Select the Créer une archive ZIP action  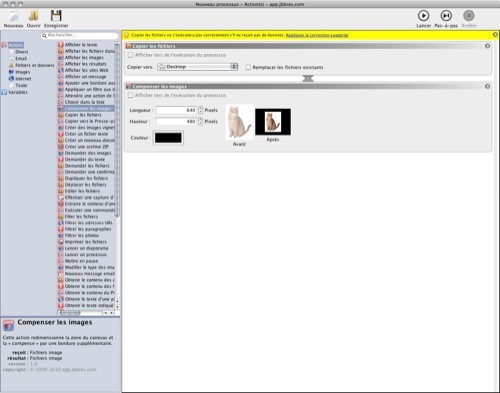86,146
